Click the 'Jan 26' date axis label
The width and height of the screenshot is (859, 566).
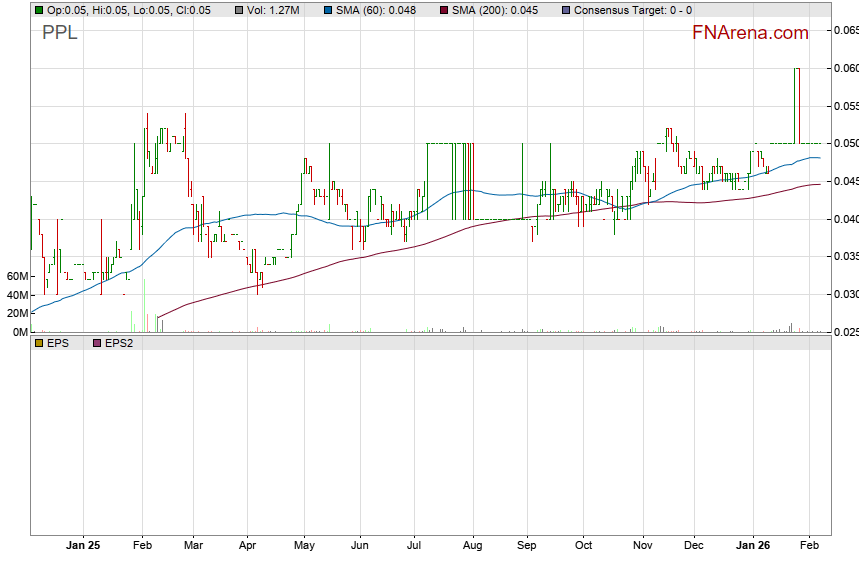click(x=752, y=546)
